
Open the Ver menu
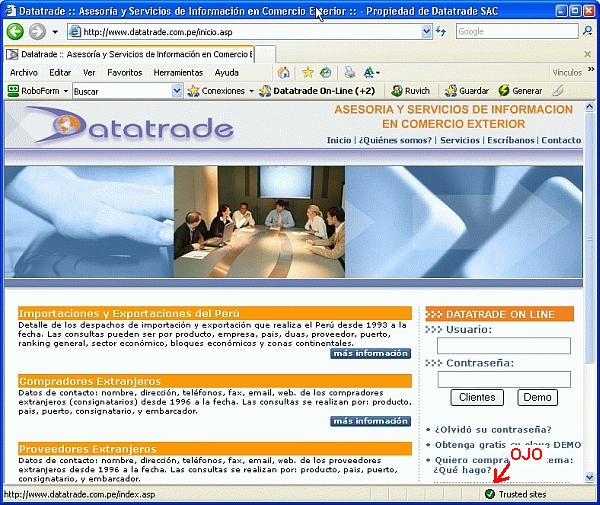(x=89, y=72)
